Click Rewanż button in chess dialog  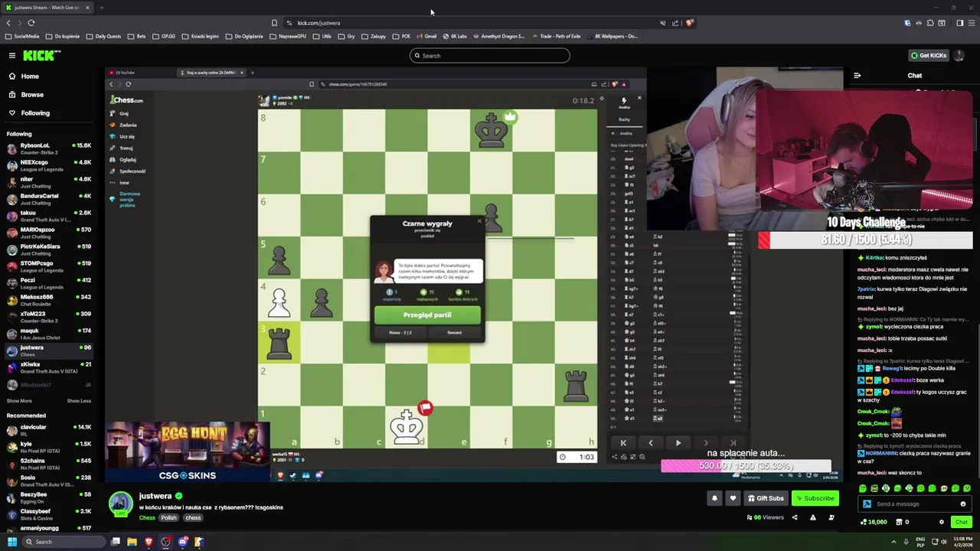coord(455,333)
